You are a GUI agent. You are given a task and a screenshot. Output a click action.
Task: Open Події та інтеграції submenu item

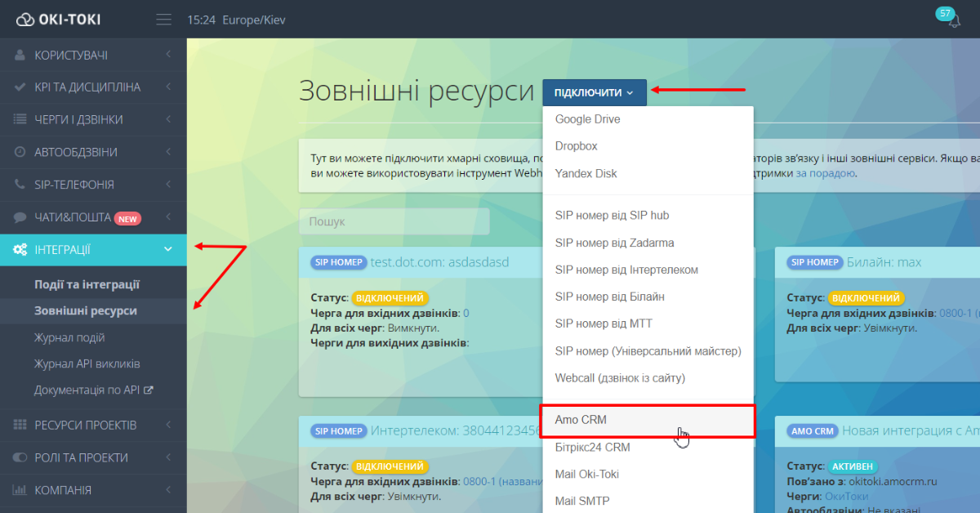[87, 284]
